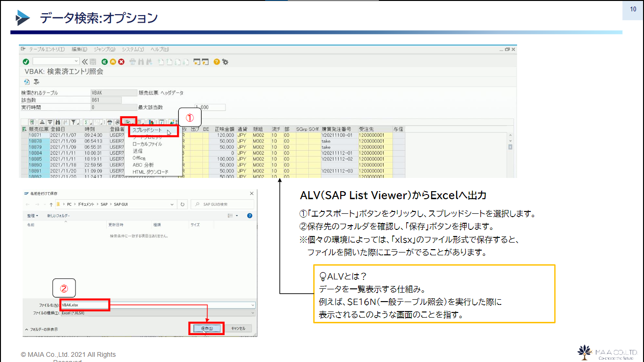Collapse folders with フォルダーの非表示
This screenshot has height=362, width=644.
42,329
